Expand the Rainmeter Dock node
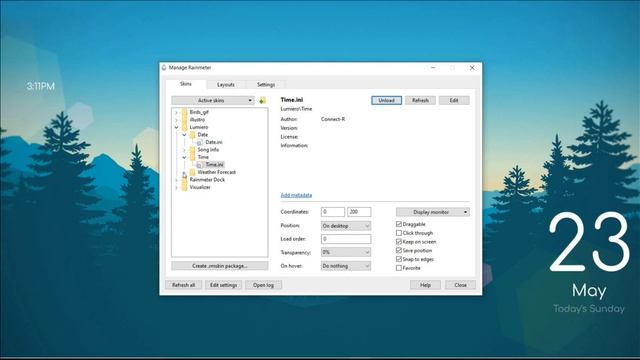This screenshot has width=640, height=360. [176, 180]
